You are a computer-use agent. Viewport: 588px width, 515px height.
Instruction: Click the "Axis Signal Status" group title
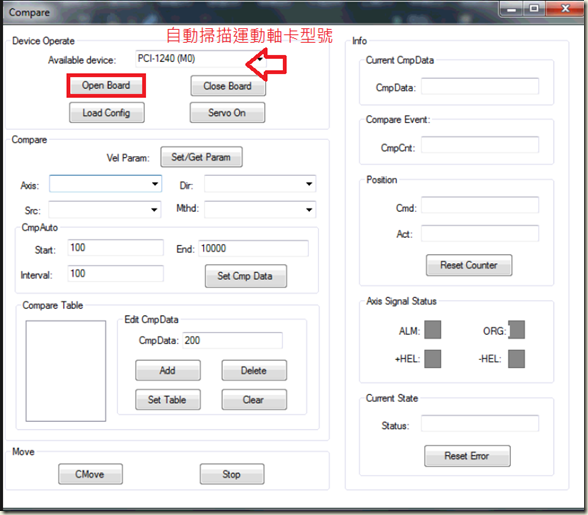pyautogui.click(x=401, y=301)
